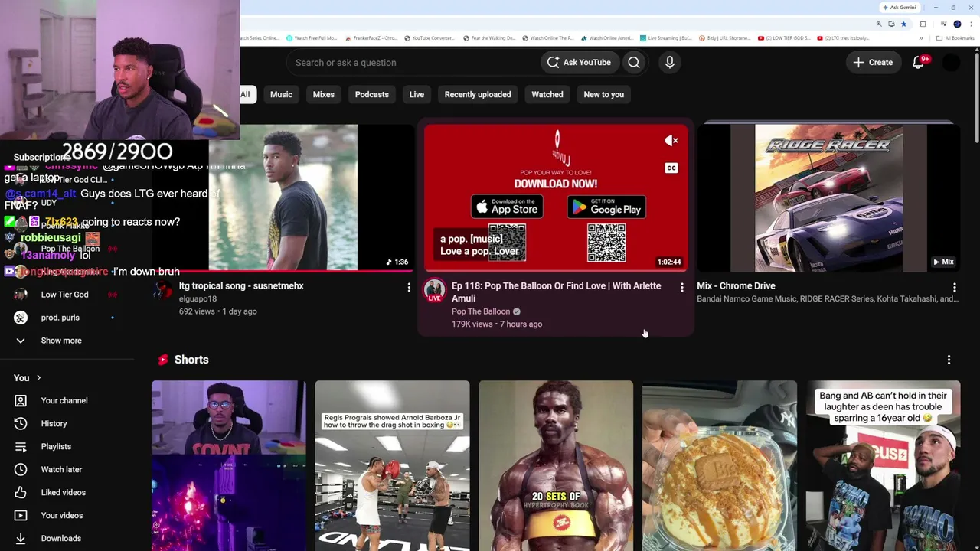Image resolution: width=980 pixels, height=551 pixels.
Task: Open the Low Tier God subscription
Action: [x=64, y=295]
